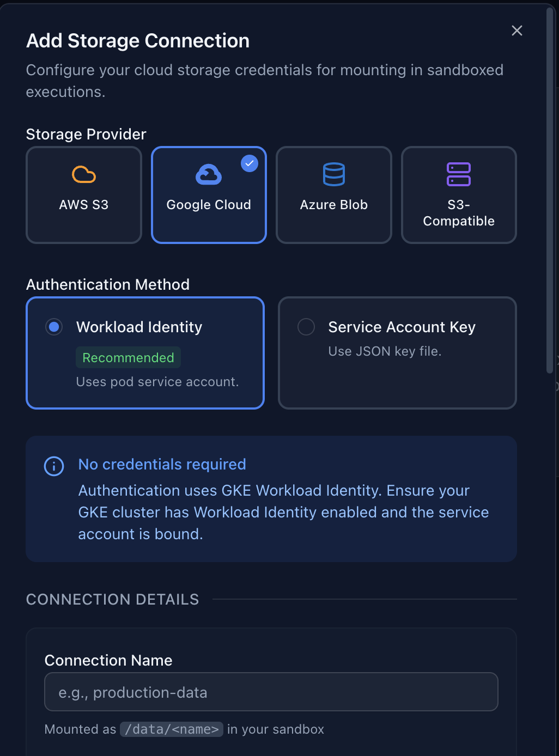Close the Add Storage Connection dialog
The image size is (559, 756).
[x=517, y=31]
